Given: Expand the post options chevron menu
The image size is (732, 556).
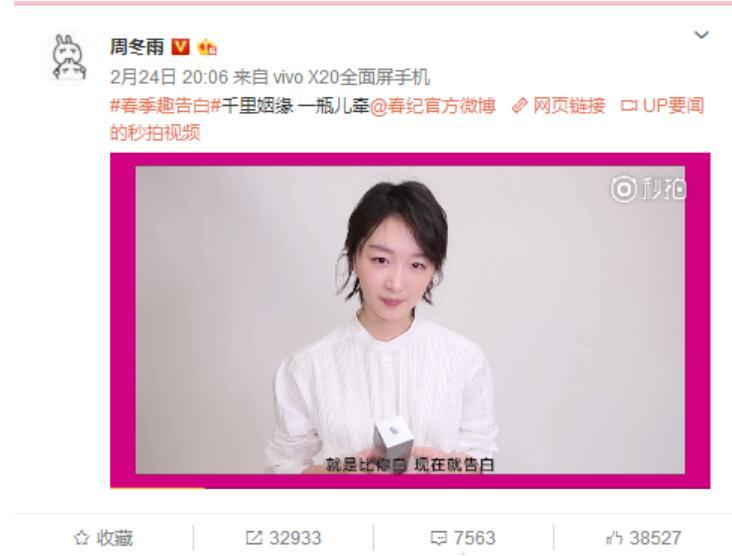Looking at the screenshot, I should [701, 35].
